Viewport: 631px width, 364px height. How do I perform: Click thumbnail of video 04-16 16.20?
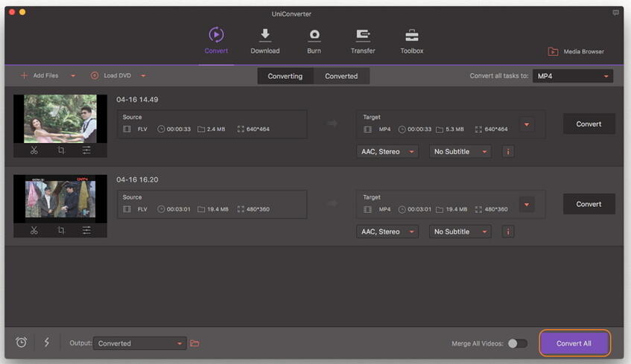point(60,199)
